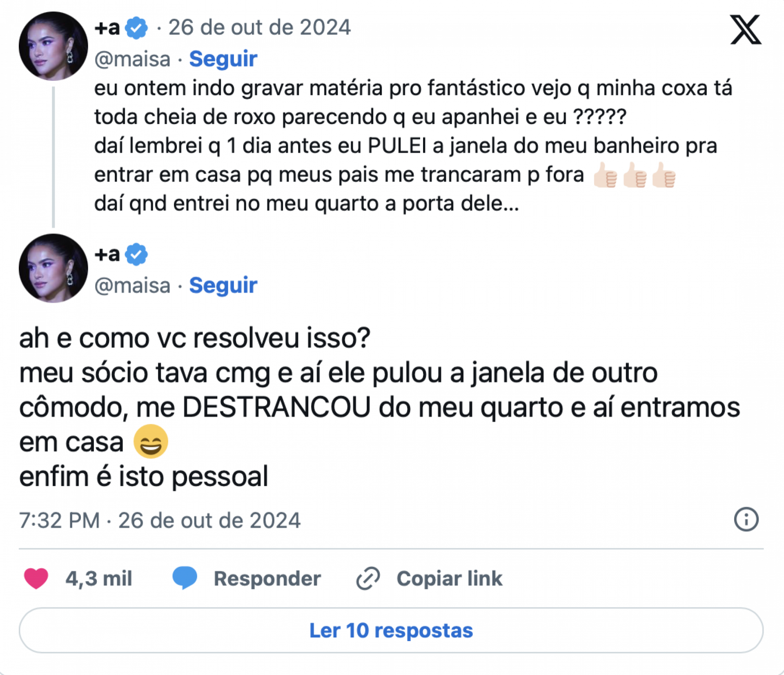Like the tweet using the heart icon

pos(35,578)
